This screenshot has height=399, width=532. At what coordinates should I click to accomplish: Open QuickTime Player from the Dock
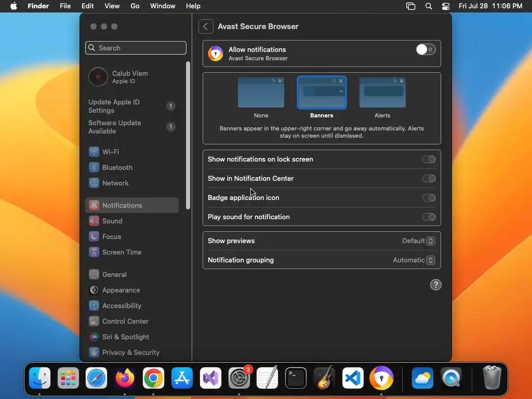click(451, 378)
